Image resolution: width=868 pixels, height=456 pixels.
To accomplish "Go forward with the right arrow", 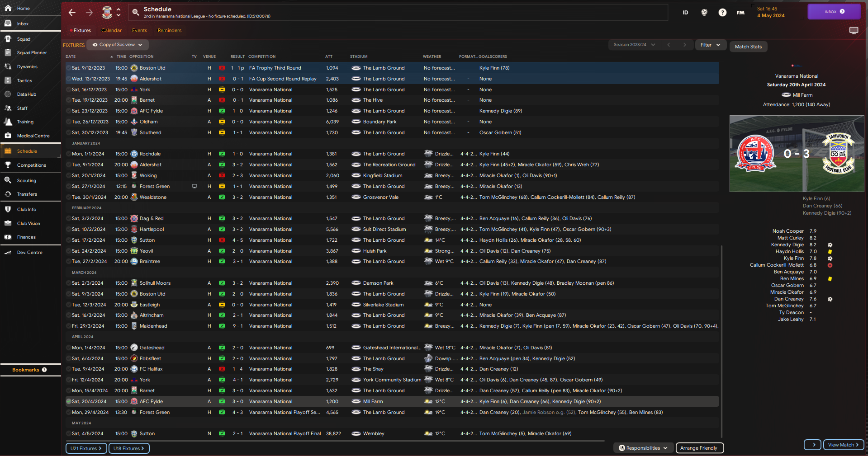I will tap(89, 13).
